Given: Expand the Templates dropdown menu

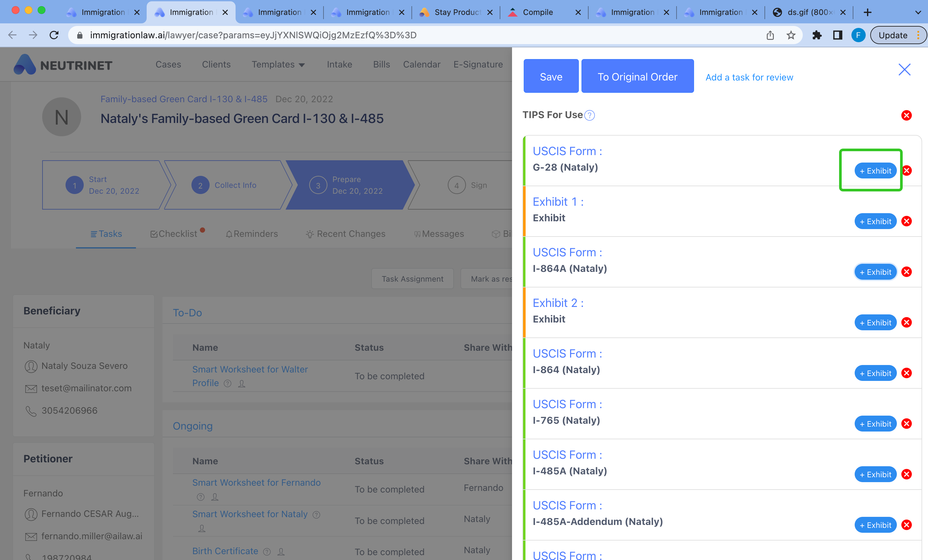Looking at the screenshot, I should pos(278,64).
